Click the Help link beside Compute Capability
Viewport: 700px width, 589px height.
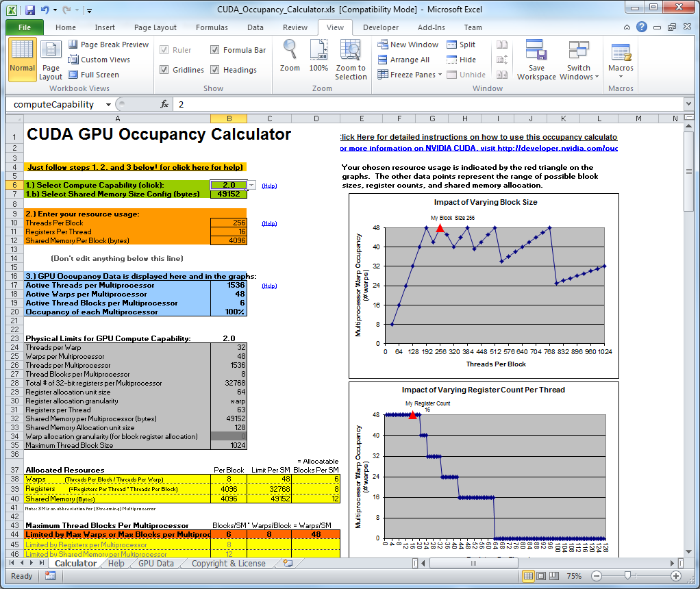[x=269, y=186]
